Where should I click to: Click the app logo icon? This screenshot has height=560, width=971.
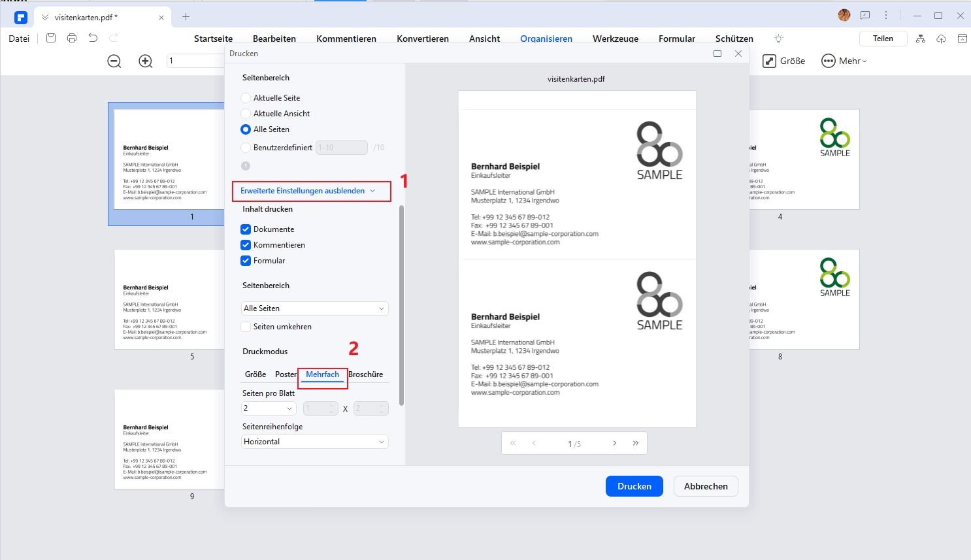(21, 18)
